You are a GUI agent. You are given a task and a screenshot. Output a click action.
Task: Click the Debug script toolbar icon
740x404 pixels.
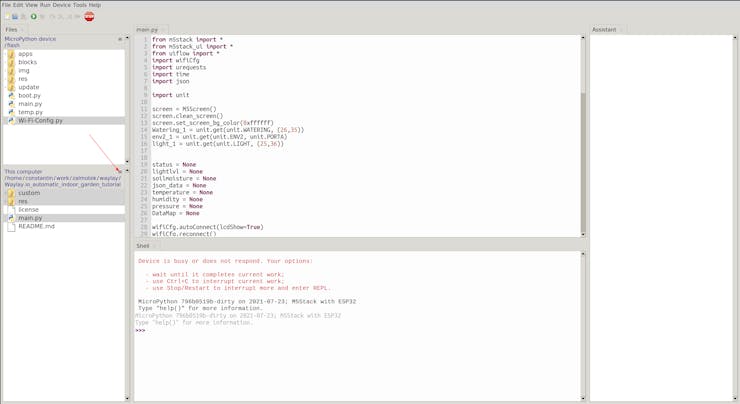pos(42,17)
